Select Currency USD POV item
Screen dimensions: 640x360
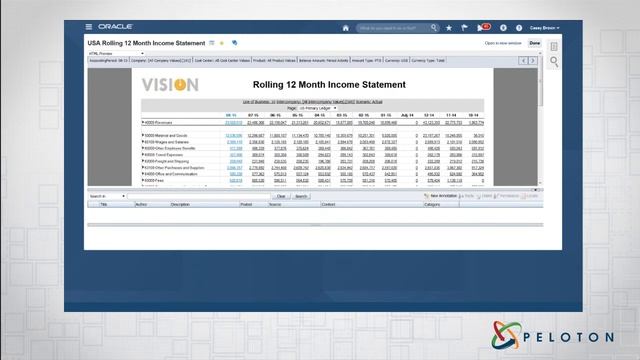point(396,60)
